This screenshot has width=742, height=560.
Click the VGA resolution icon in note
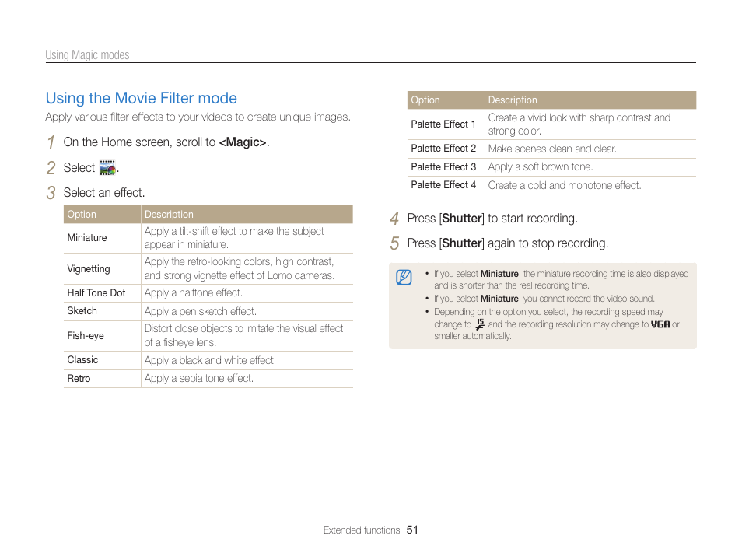click(x=660, y=324)
